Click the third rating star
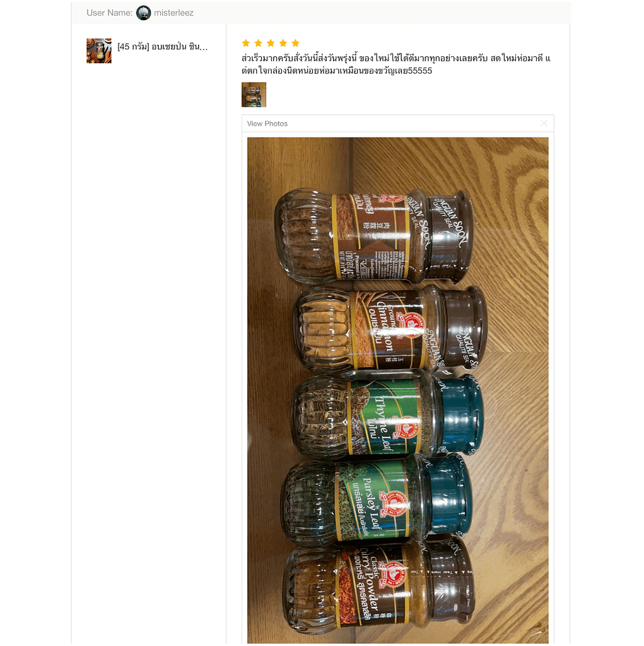This screenshot has width=644, height=646. tap(271, 43)
